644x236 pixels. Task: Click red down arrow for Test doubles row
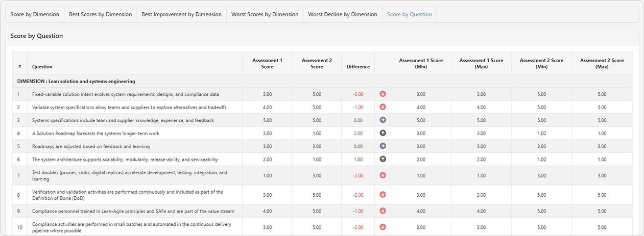[x=383, y=175]
